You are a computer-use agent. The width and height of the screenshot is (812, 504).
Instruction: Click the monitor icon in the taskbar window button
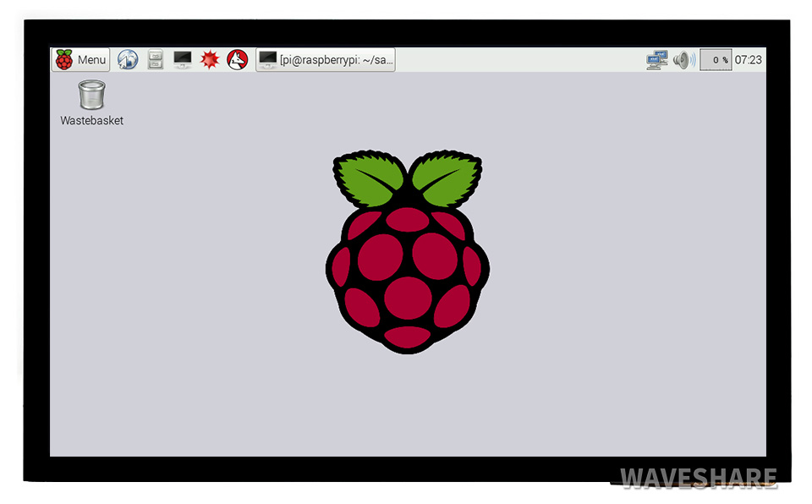[267, 60]
